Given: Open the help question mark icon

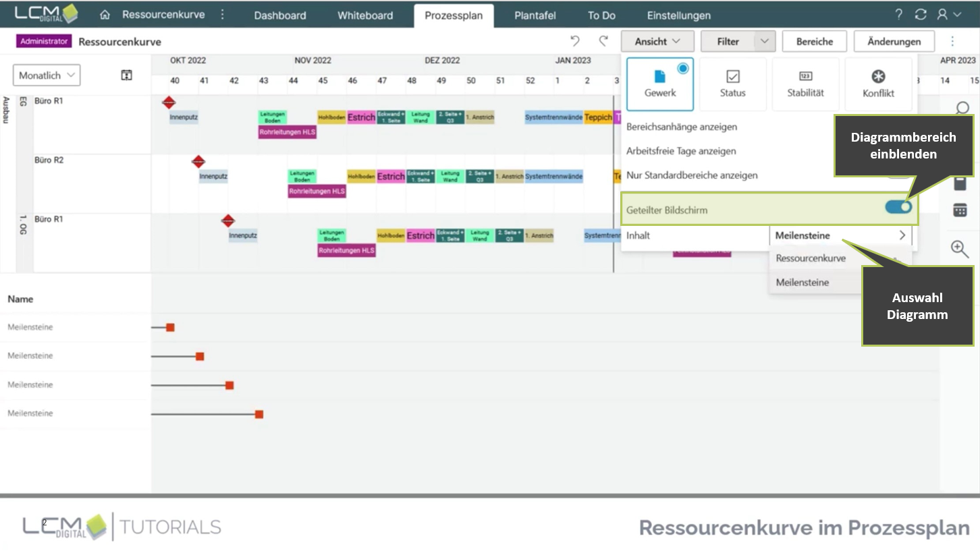Looking at the screenshot, I should coord(898,15).
